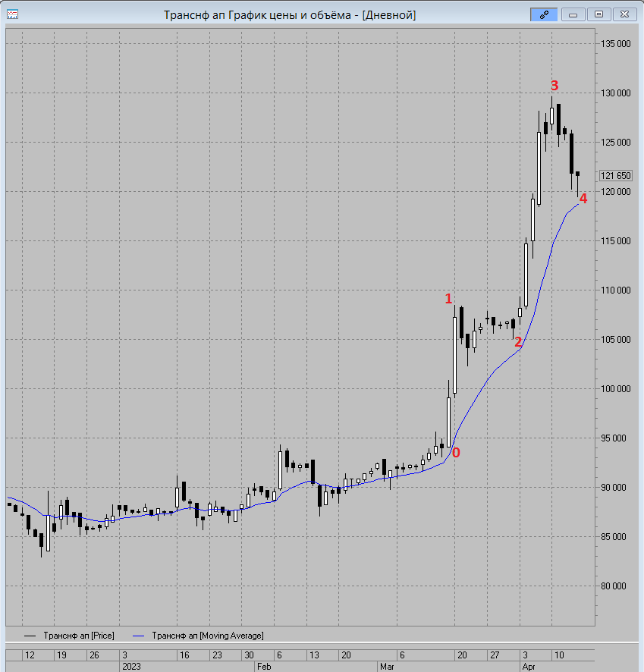Viewport: 644px width, 672px height.
Task: Select the Транснф ап [Price] legend entry
Action: pyautogui.click(x=70, y=636)
